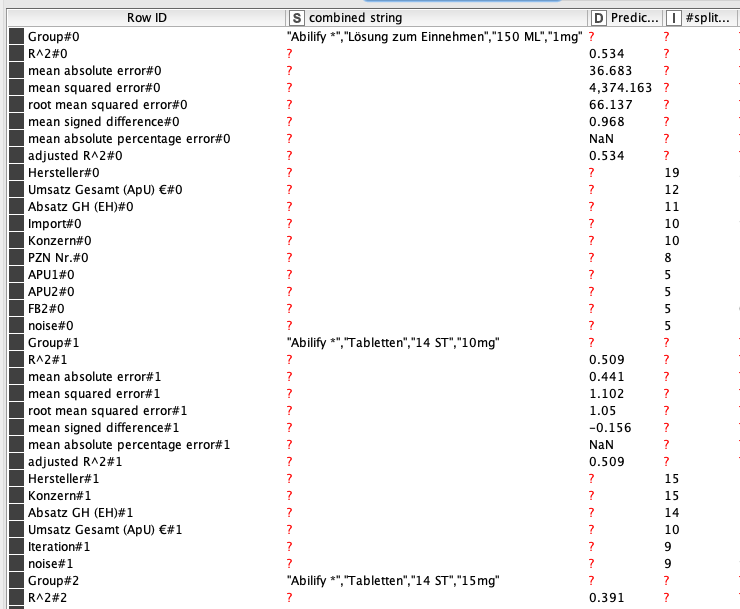This screenshot has height=609, width=740.
Task: Click the color square beside Group#1
Action: point(16,343)
